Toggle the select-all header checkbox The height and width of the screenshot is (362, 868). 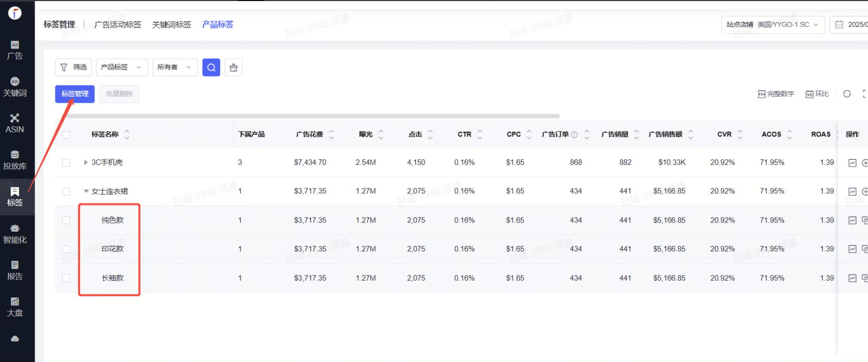click(66, 135)
